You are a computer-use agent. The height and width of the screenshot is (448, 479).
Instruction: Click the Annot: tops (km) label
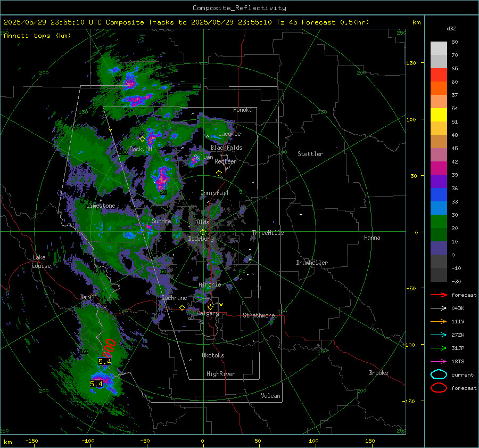click(x=37, y=36)
